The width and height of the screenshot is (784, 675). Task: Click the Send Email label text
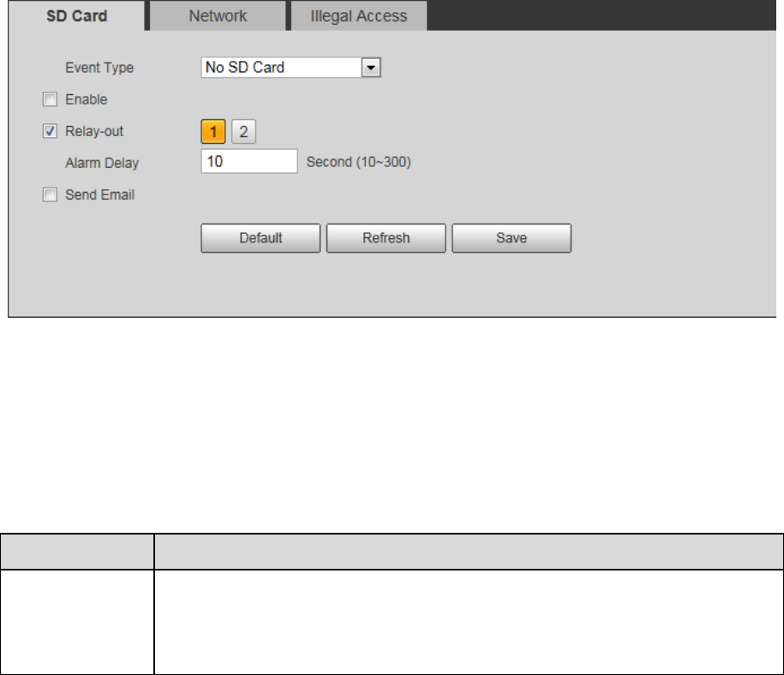tap(100, 194)
